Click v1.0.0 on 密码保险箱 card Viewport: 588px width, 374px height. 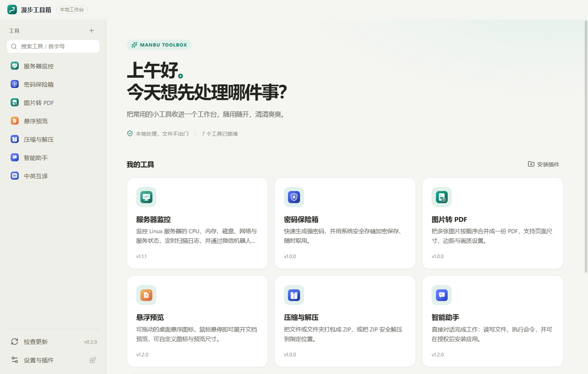pyautogui.click(x=290, y=256)
